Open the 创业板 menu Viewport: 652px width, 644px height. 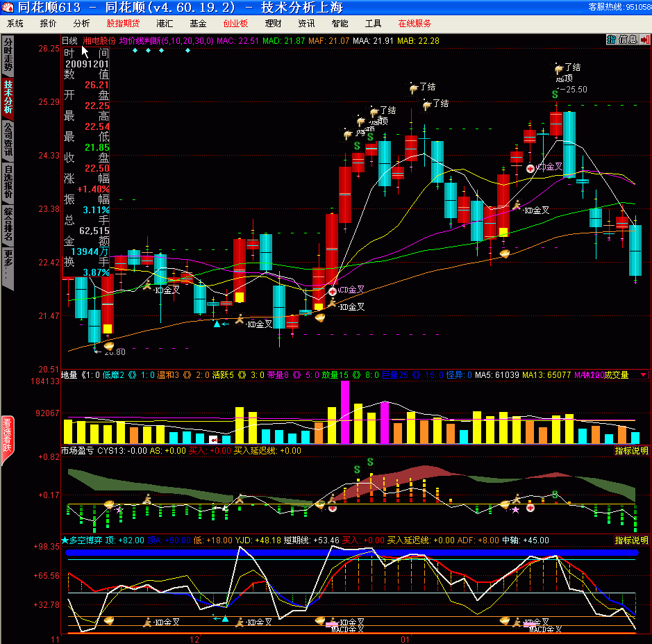pos(236,24)
